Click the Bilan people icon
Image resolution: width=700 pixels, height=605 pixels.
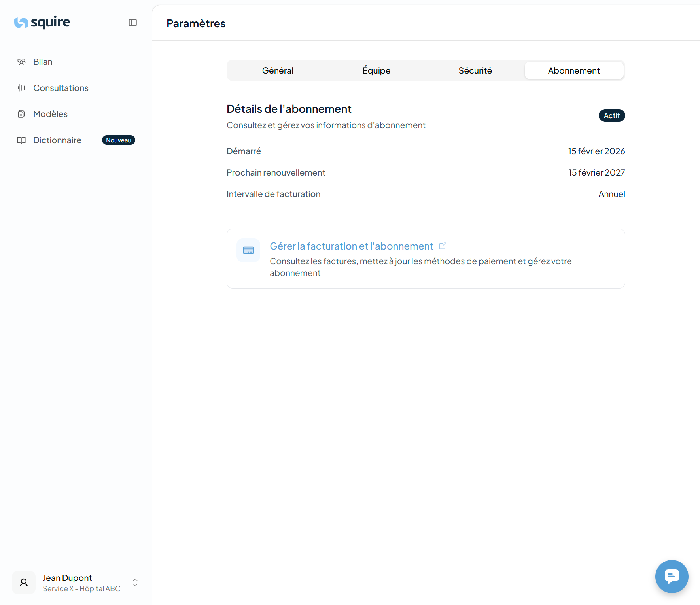point(21,62)
